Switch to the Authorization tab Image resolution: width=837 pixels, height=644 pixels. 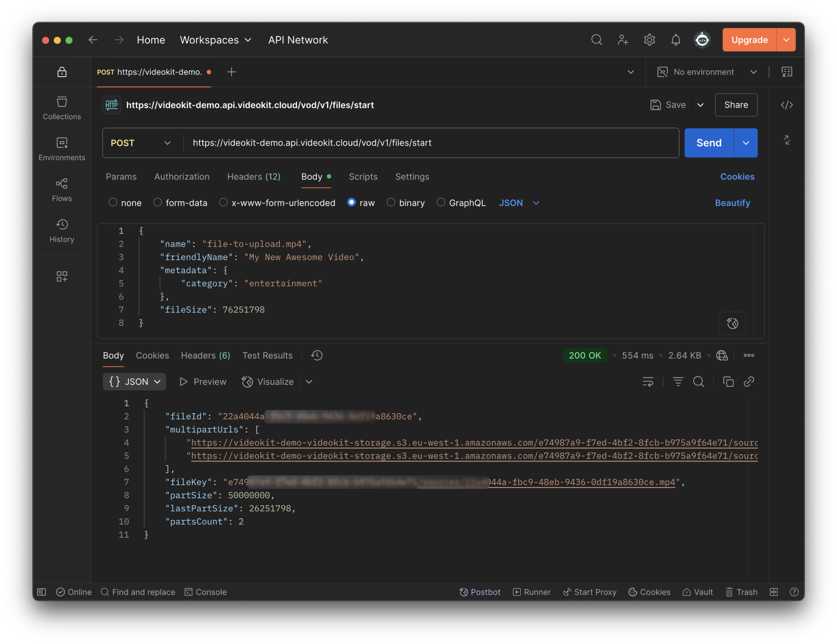pyautogui.click(x=182, y=176)
